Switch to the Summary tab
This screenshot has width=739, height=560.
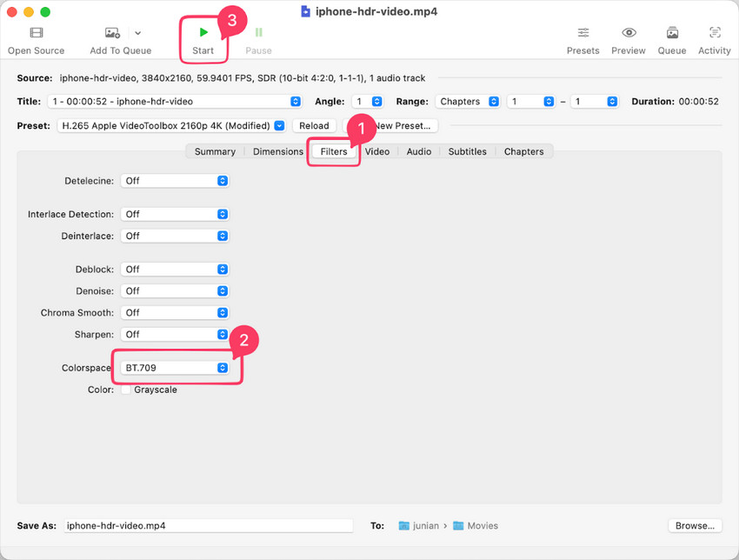pyautogui.click(x=215, y=151)
